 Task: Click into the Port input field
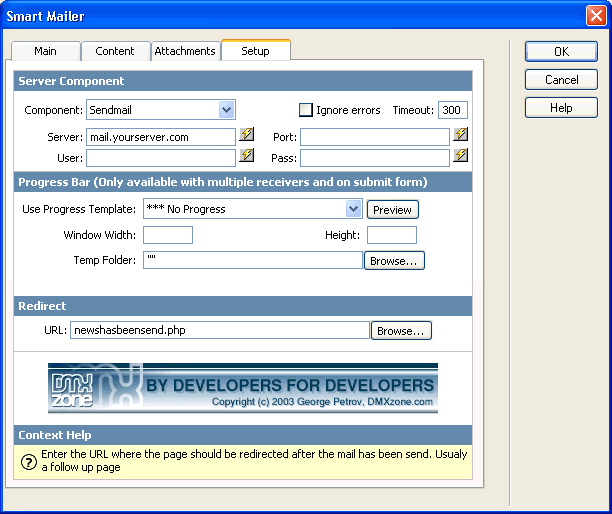(x=375, y=137)
